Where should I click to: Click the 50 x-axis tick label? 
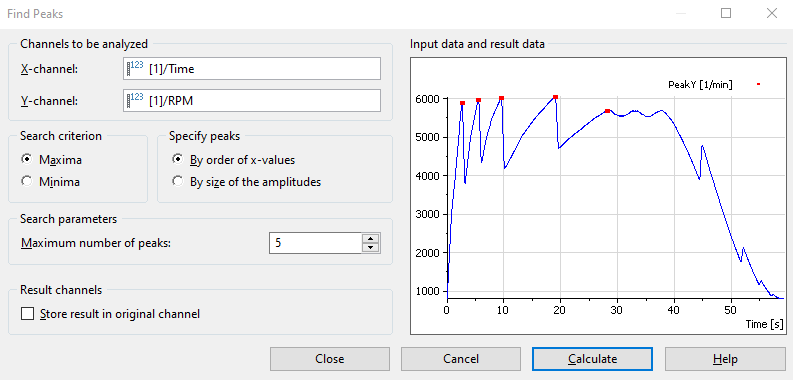click(x=730, y=309)
